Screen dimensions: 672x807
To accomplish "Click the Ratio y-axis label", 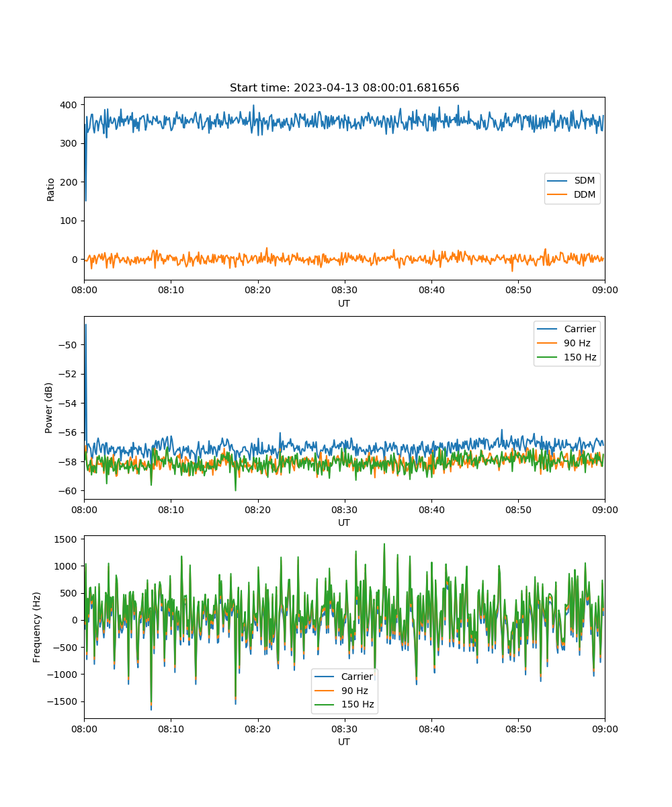I will [x=51, y=188].
